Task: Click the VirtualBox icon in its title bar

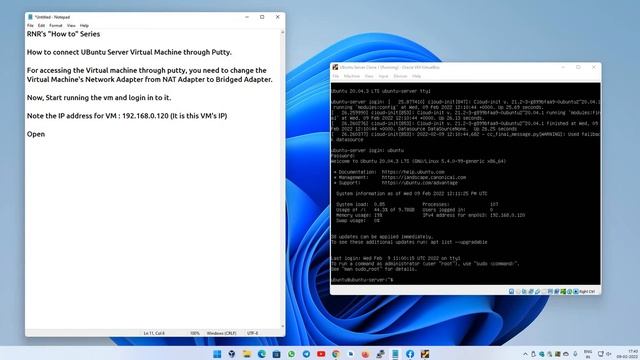Action: click(335, 67)
